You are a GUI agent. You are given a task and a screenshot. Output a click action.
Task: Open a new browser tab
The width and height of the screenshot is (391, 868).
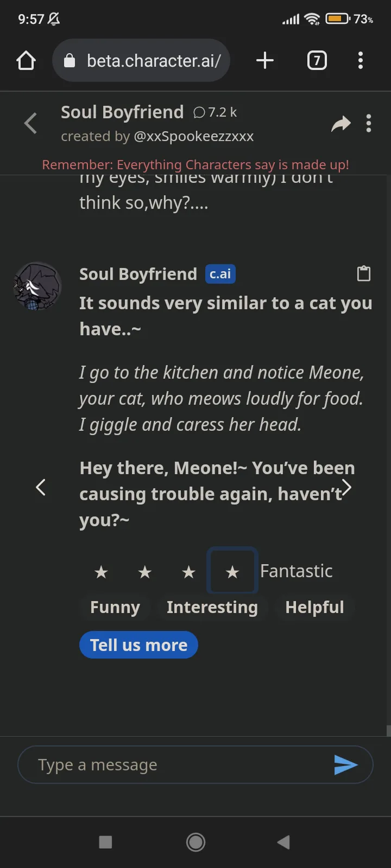tap(264, 60)
